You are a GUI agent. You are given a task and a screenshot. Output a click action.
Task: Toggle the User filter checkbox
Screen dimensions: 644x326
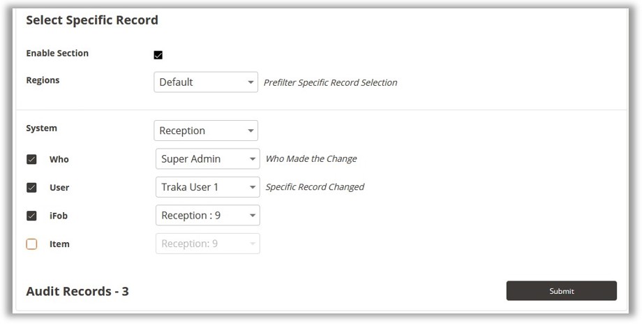31,188
